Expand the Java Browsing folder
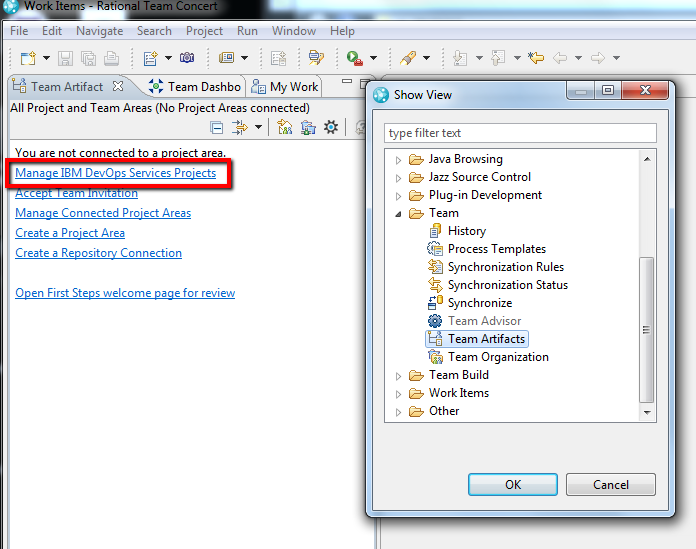The image size is (696, 549). pyautogui.click(x=398, y=160)
